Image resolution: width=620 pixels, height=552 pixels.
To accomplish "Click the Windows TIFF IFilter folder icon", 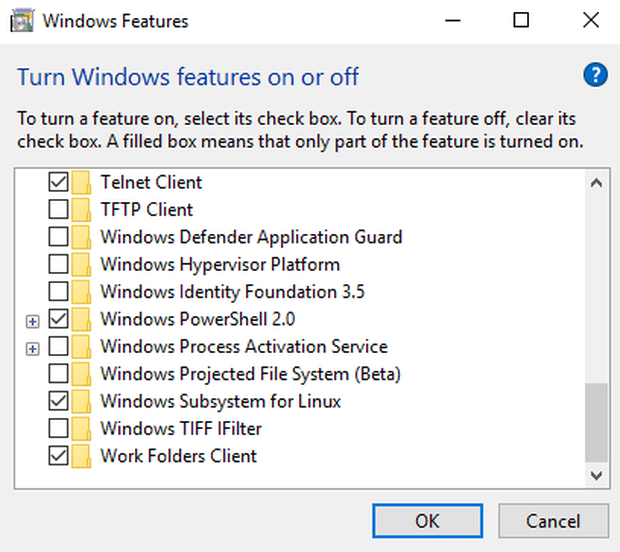I will click(x=81, y=429).
